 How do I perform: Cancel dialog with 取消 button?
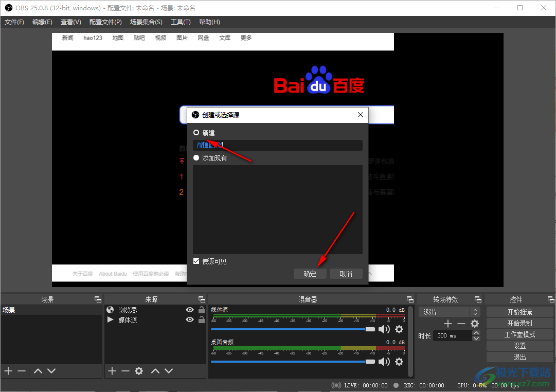tap(346, 274)
